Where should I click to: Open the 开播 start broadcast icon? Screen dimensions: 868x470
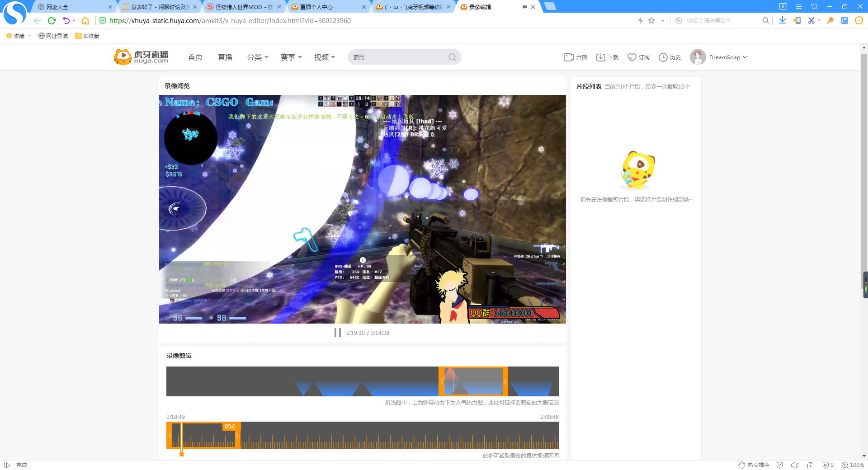(576, 57)
